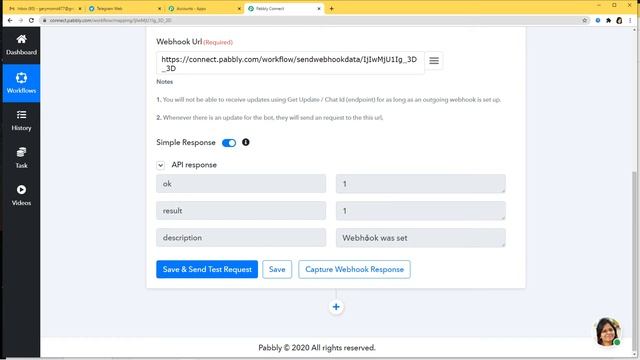Close the Telegram Web tab
Screen dimensions: 640x360
tap(159, 9)
